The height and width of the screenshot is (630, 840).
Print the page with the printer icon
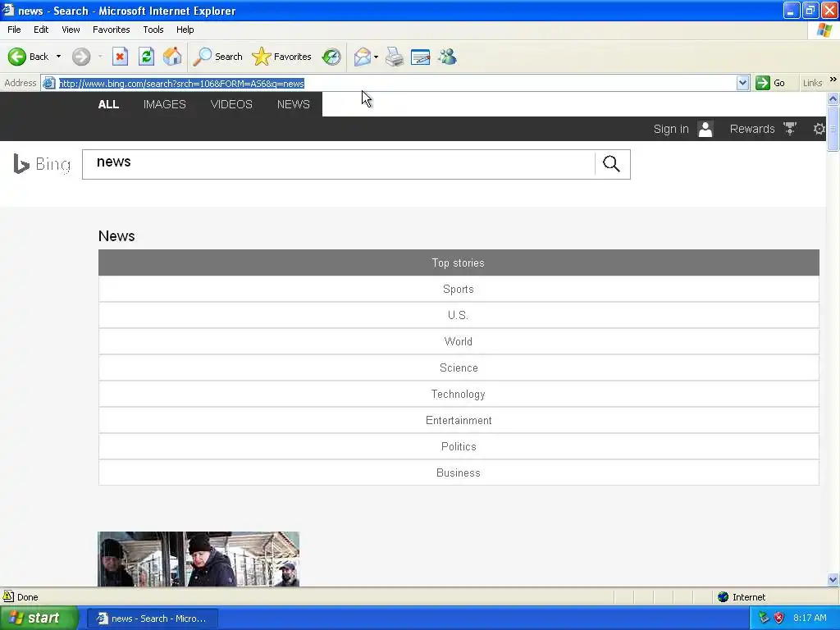click(395, 57)
